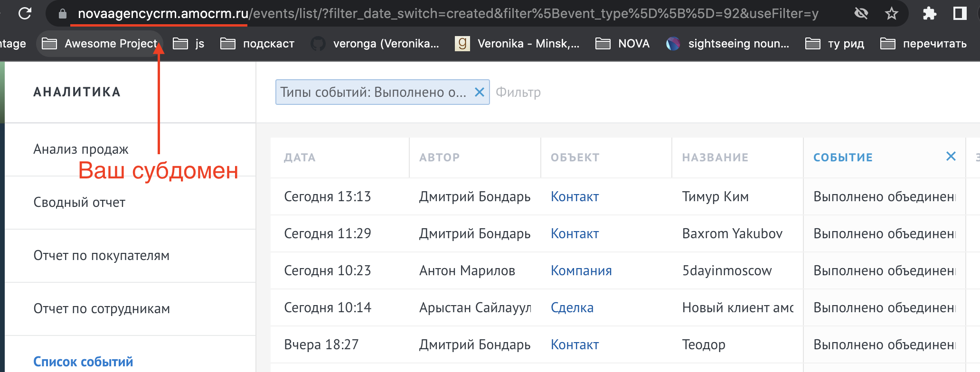The width and height of the screenshot is (980, 372).
Task: Open the veronga GitHub bookmark
Action: point(375,44)
